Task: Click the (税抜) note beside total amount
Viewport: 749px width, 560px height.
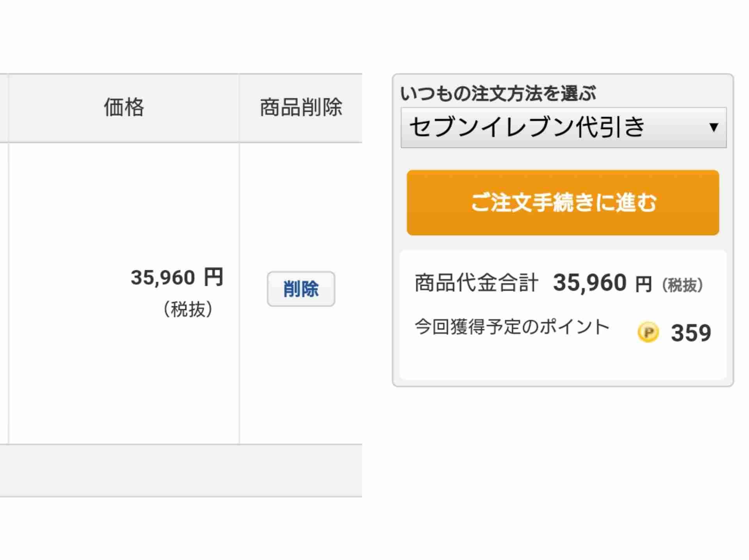Action: tap(682, 285)
